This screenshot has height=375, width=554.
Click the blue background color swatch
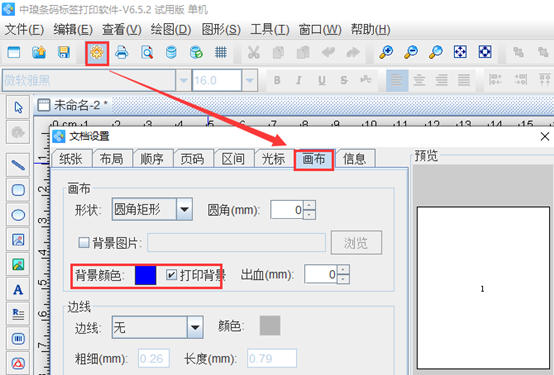146,275
